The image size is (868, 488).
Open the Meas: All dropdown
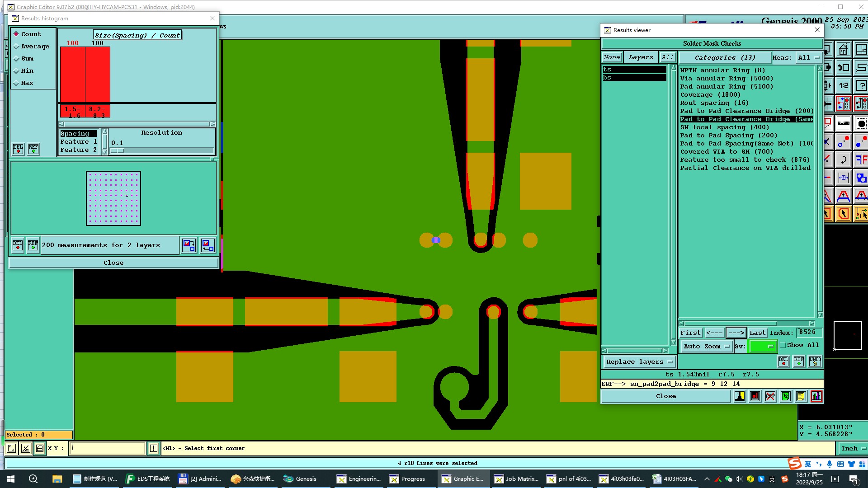point(809,57)
